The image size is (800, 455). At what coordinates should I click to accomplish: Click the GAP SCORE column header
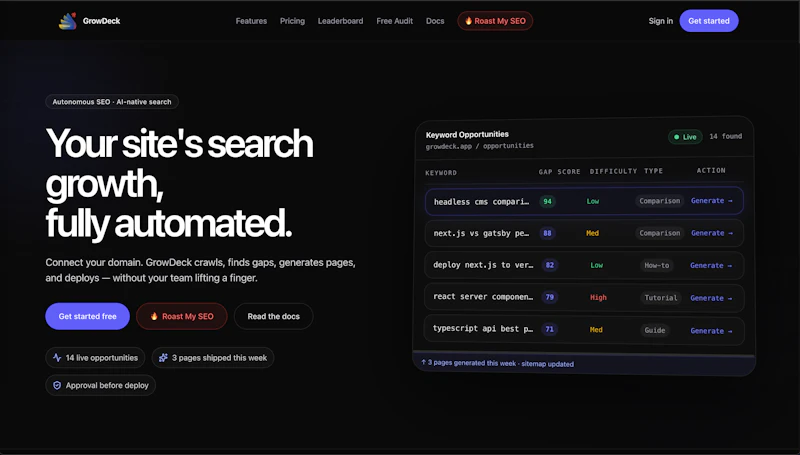pyautogui.click(x=560, y=172)
